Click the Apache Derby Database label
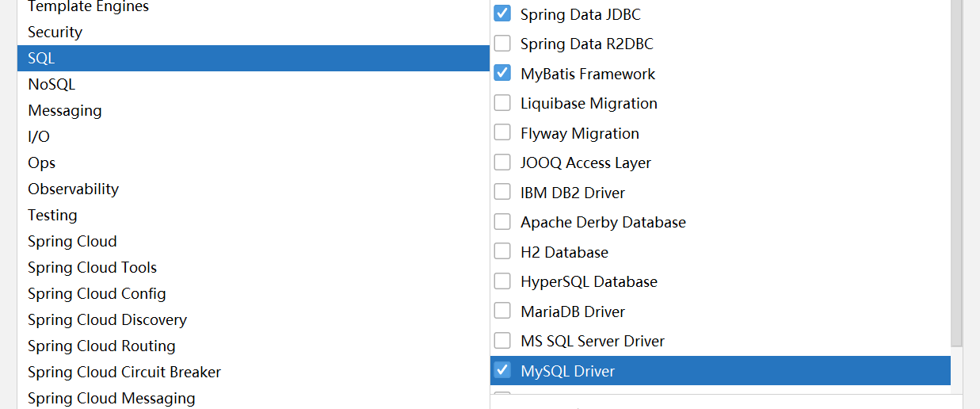 coord(603,223)
